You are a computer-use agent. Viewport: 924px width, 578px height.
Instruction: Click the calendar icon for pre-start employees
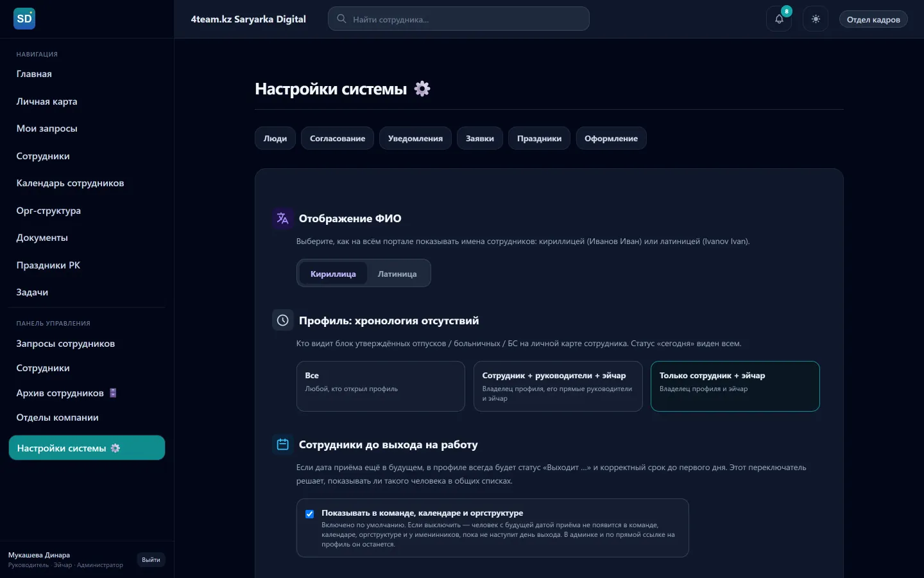coord(282,444)
